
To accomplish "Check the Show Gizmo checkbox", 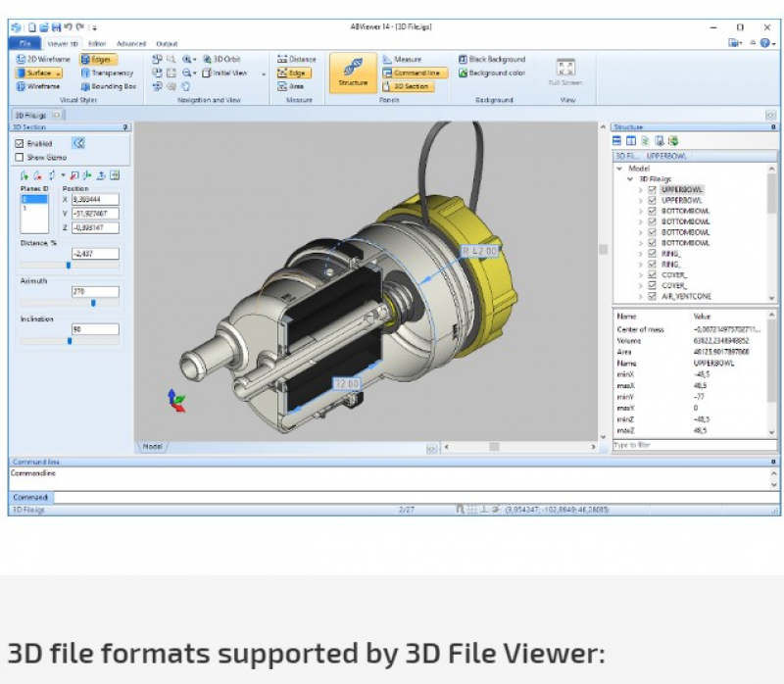I will pos(20,157).
